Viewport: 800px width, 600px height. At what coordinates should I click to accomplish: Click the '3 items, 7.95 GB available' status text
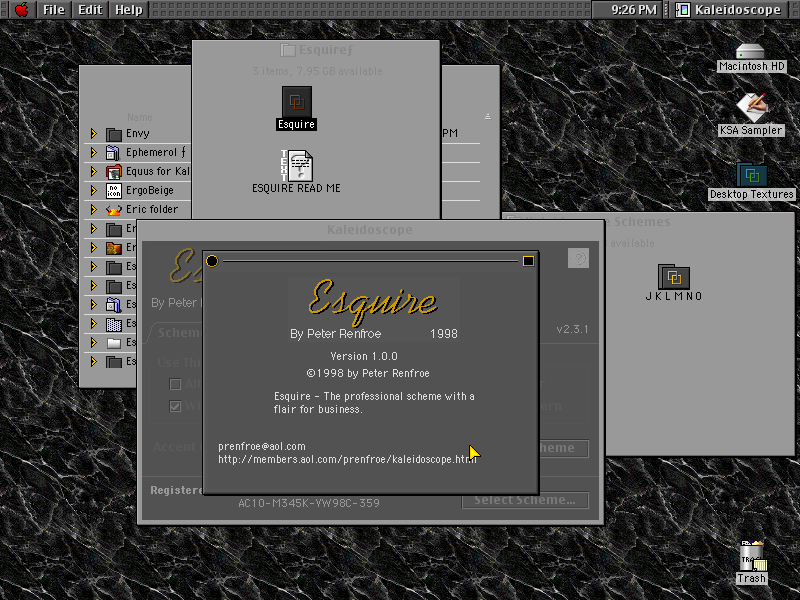[x=317, y=71]
